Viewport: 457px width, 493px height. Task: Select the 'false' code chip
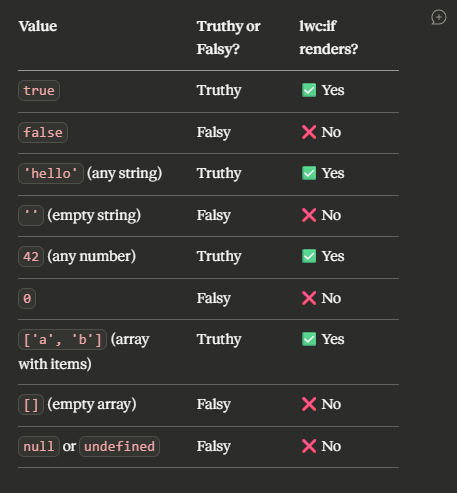tap(43, 132)
